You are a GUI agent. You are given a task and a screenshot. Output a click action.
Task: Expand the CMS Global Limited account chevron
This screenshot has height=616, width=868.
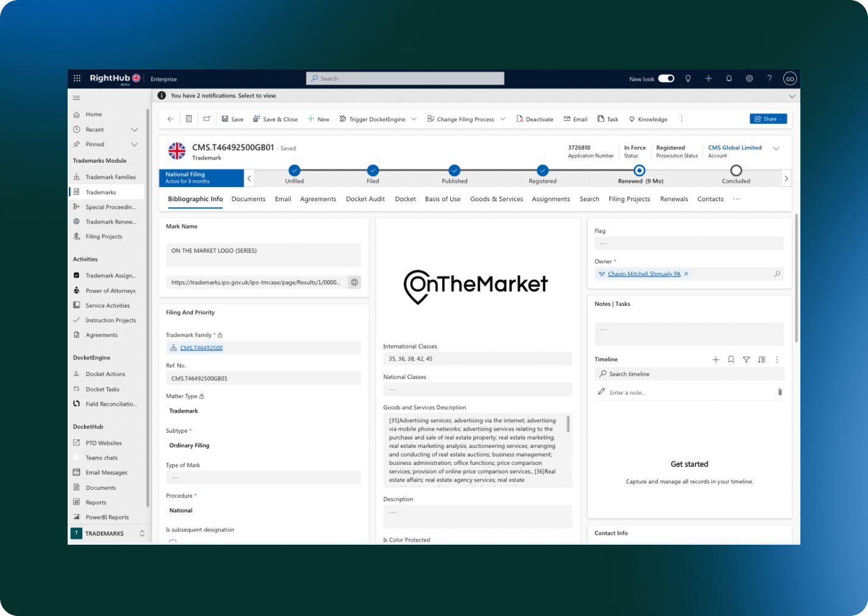click(x=777, y=147)
